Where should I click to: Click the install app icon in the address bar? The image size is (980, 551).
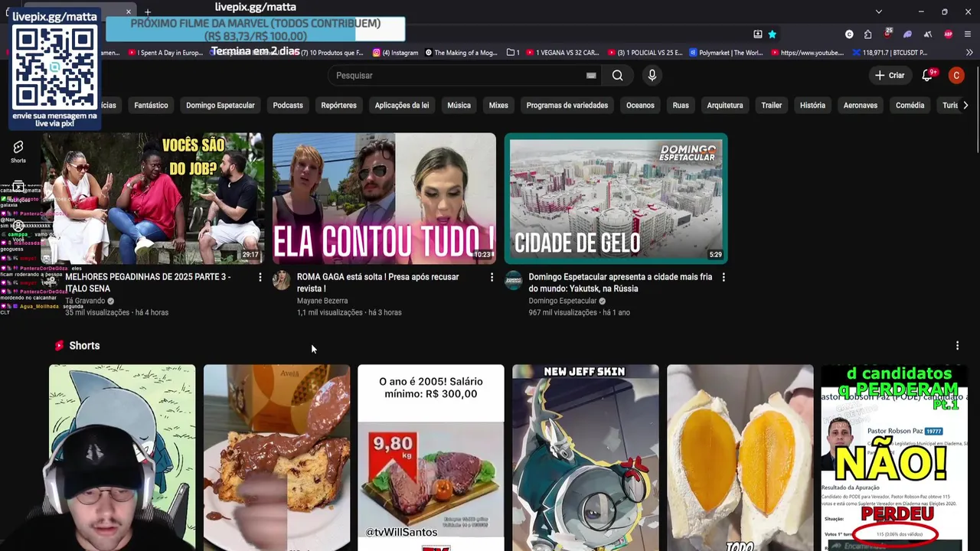click(x=757, y=34)
